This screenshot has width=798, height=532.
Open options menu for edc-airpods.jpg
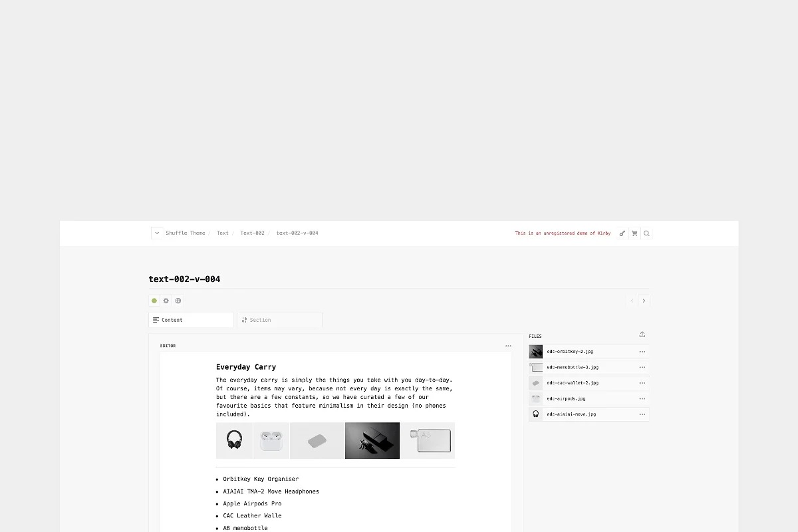642,398
